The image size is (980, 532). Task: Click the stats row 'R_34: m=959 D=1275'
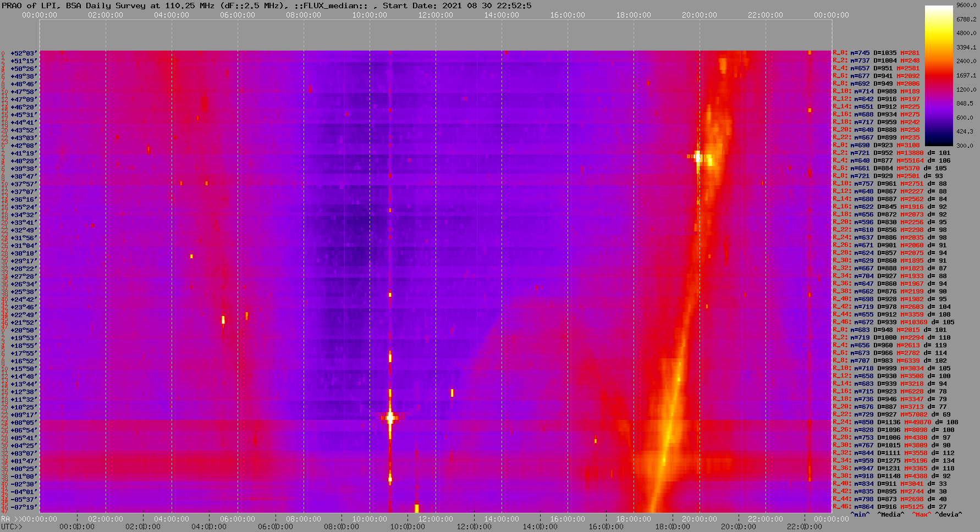pos(893,461)
